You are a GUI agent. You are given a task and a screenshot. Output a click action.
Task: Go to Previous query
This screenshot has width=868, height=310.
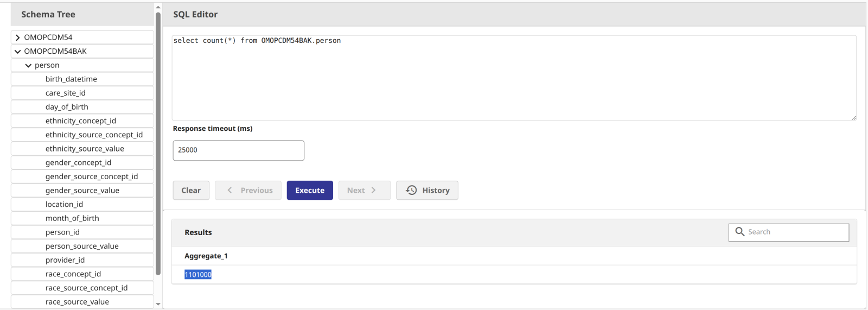pyautogui.click(x=248, y=191)
